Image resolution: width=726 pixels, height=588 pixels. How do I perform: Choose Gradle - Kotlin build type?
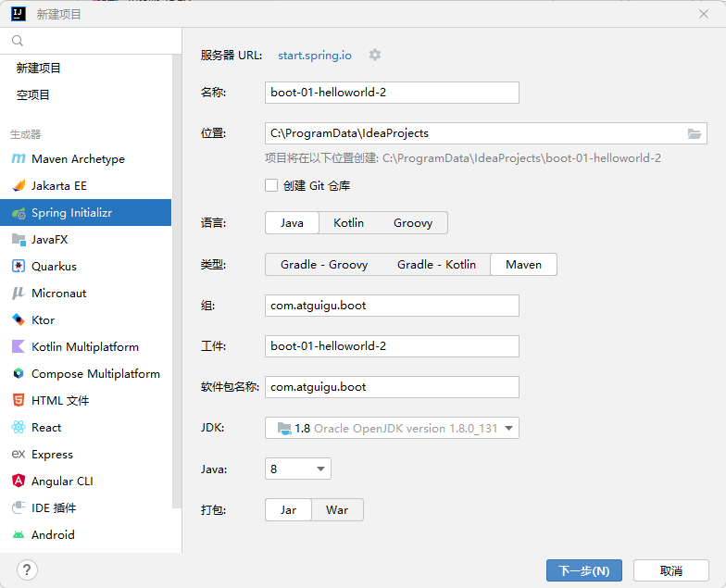(437, 265)
